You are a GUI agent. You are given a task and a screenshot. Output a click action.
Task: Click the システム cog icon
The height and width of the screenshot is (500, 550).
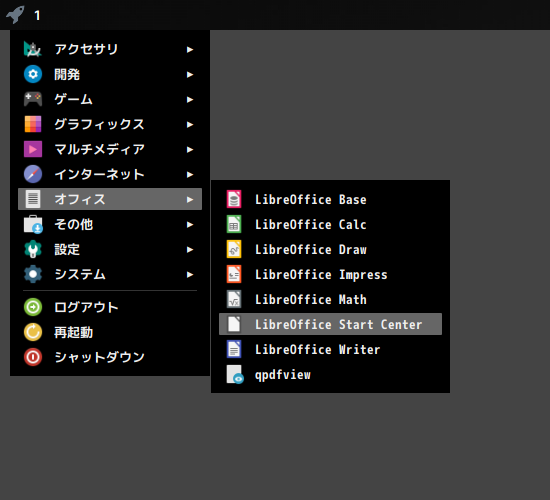[x=33, y=274]
